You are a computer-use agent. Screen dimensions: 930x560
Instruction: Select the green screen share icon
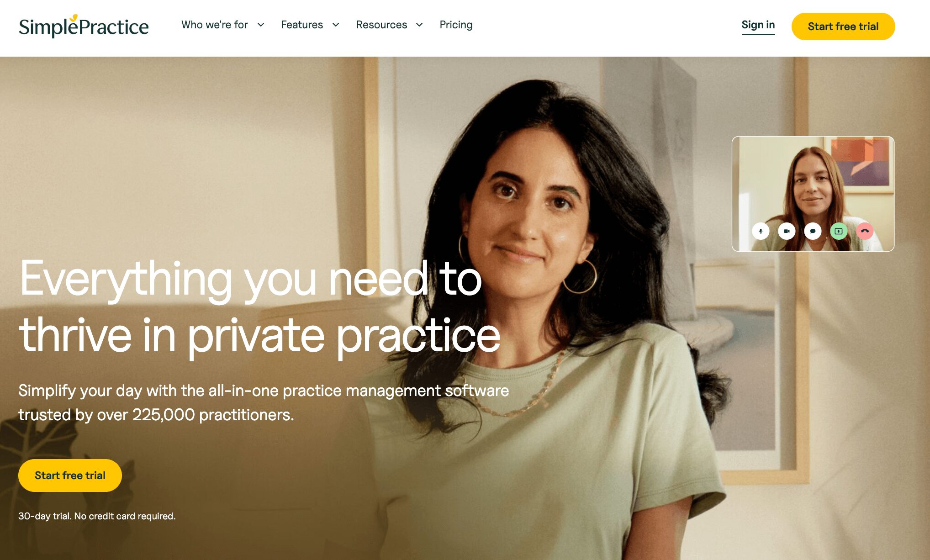tap(839, 231)
